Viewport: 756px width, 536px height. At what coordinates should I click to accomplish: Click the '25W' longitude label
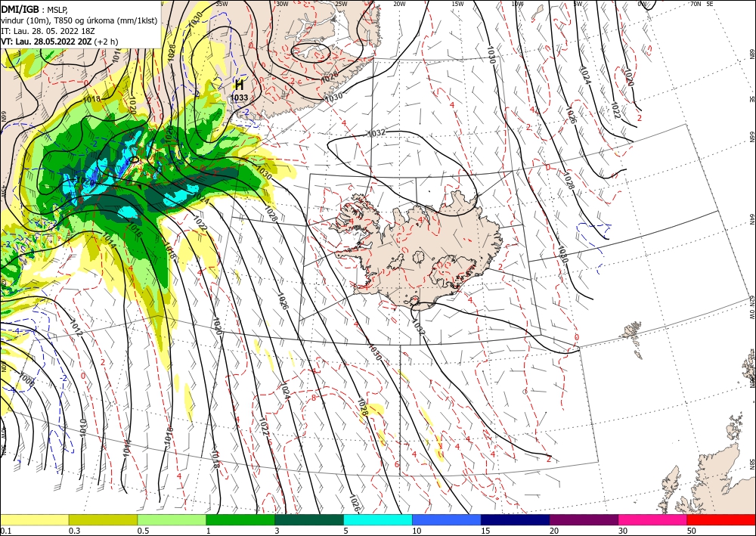(x=341, y=4)
